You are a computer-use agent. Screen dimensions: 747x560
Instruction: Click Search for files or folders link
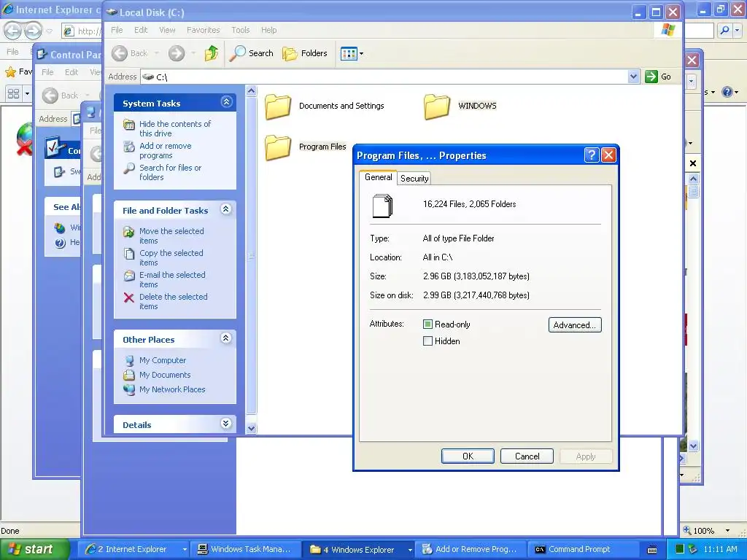tap(170, 172)
